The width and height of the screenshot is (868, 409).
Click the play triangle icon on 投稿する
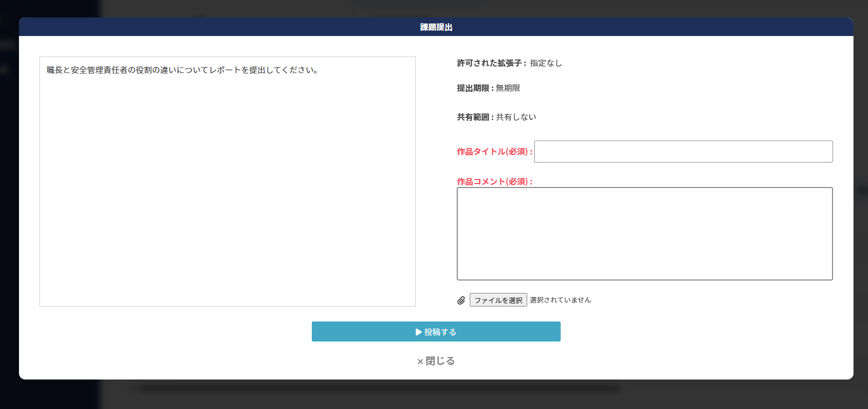418,332
